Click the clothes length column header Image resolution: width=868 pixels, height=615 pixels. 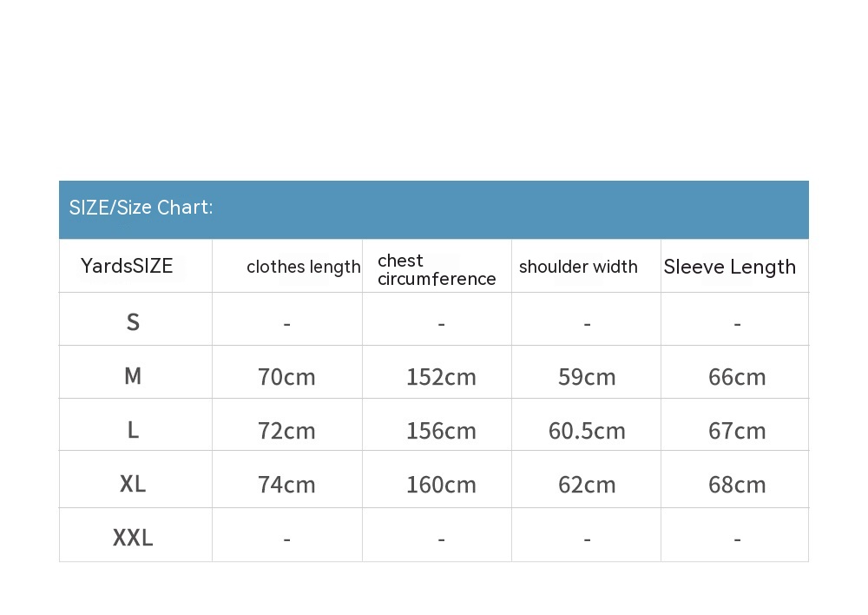(303, 267)
